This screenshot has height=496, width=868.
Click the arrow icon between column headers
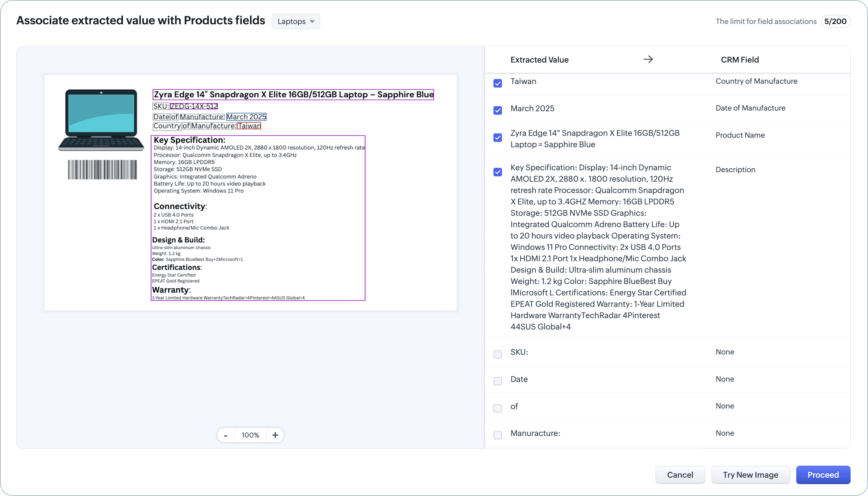648,59
